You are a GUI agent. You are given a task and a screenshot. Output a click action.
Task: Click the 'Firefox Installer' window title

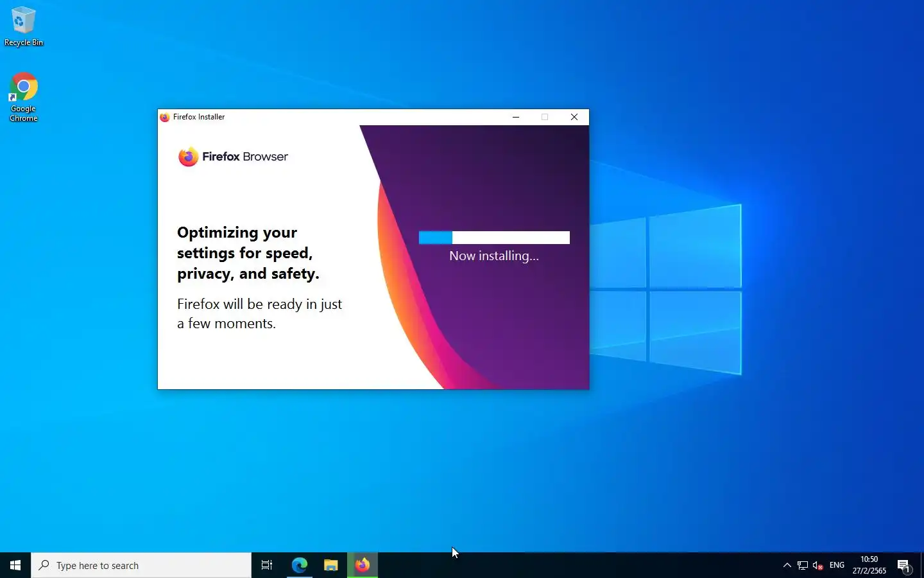click(x=199, y=117)
